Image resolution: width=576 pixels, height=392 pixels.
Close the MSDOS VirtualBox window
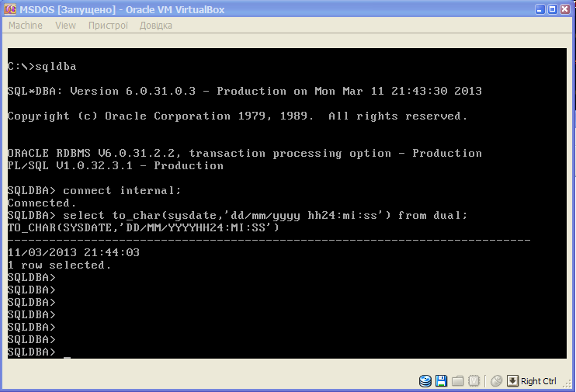click(x=565, y=9)
